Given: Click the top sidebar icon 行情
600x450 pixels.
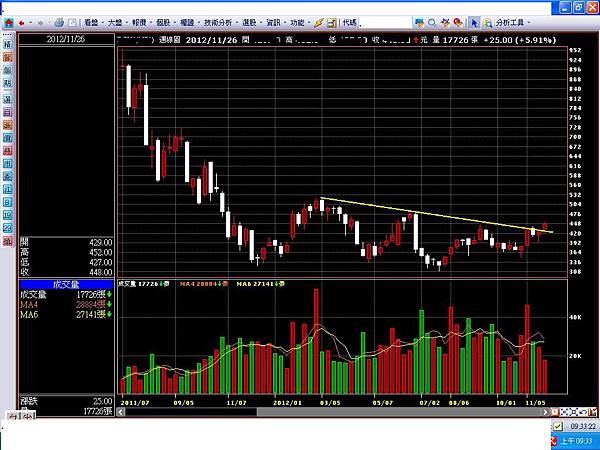Looking at the screenshot, I should pyautogui.click(x=8, y=44).
